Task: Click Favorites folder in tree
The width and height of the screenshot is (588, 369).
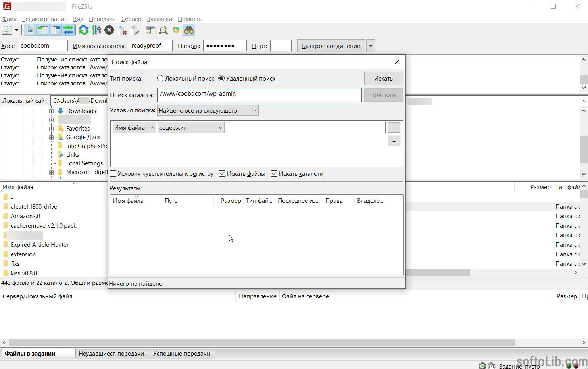Action: [x=78, y=129]
